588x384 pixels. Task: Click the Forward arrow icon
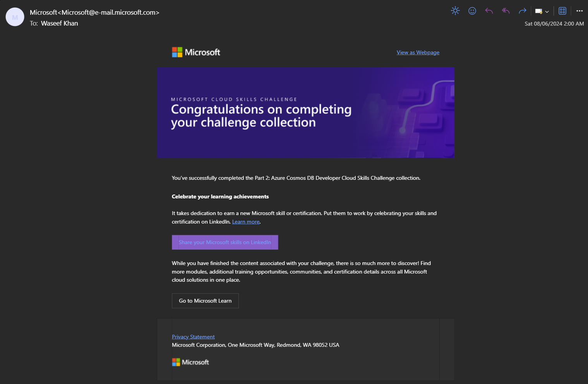pos(523,11)
